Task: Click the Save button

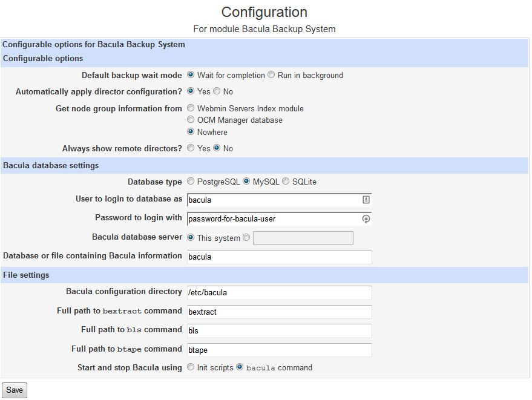Action: (15, 390)
